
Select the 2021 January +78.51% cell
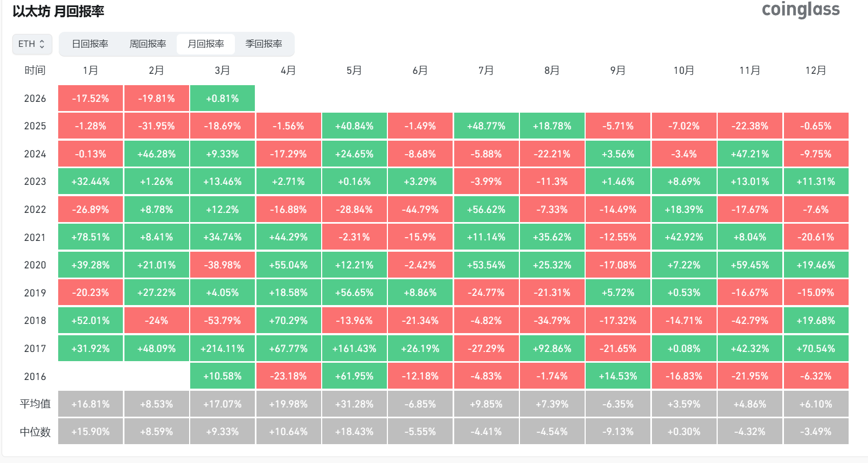pyautogui.click(x=91, y=237)
